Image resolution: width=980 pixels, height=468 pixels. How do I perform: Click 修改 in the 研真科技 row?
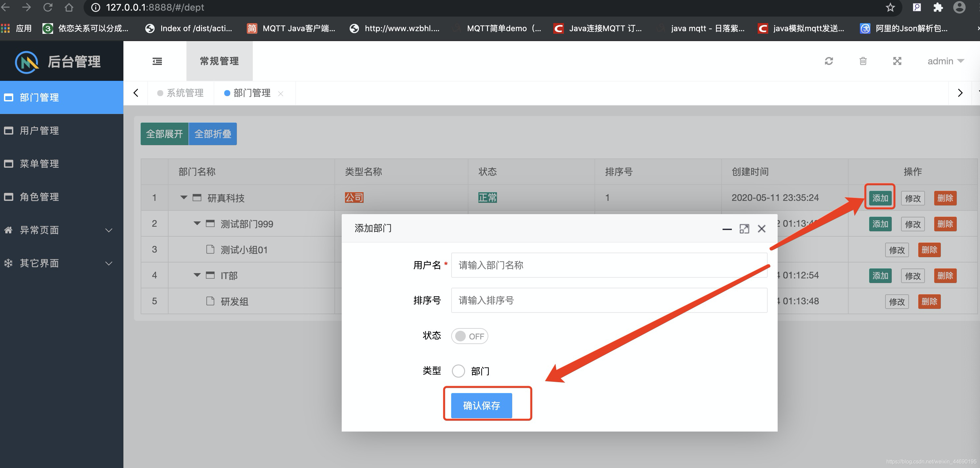tap(913, 198)
